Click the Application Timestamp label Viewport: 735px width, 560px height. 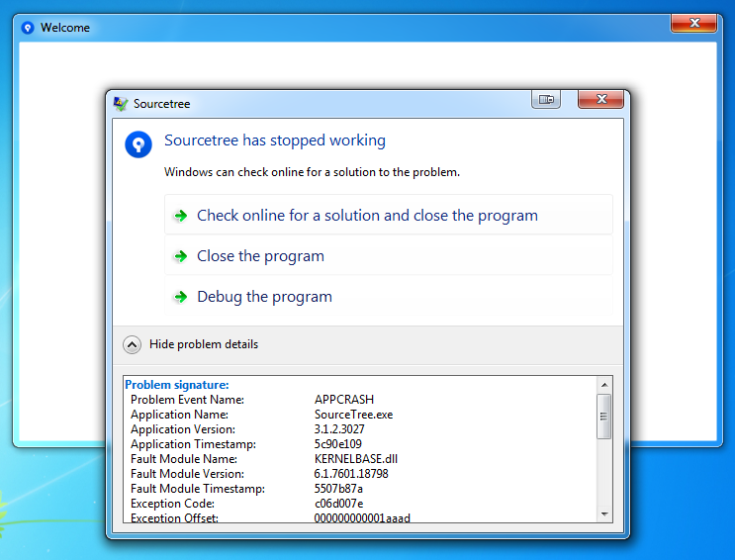tap(193, 444)
